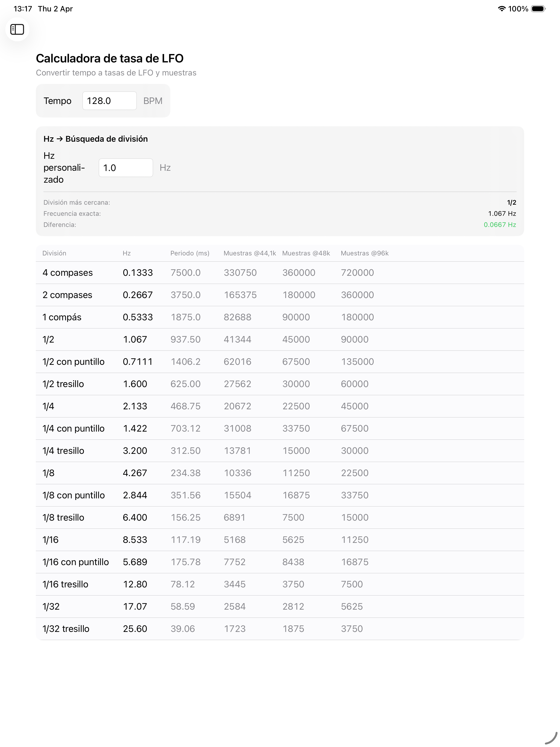
Task: Click the 82688 samples value
Action: click(237, 317)
